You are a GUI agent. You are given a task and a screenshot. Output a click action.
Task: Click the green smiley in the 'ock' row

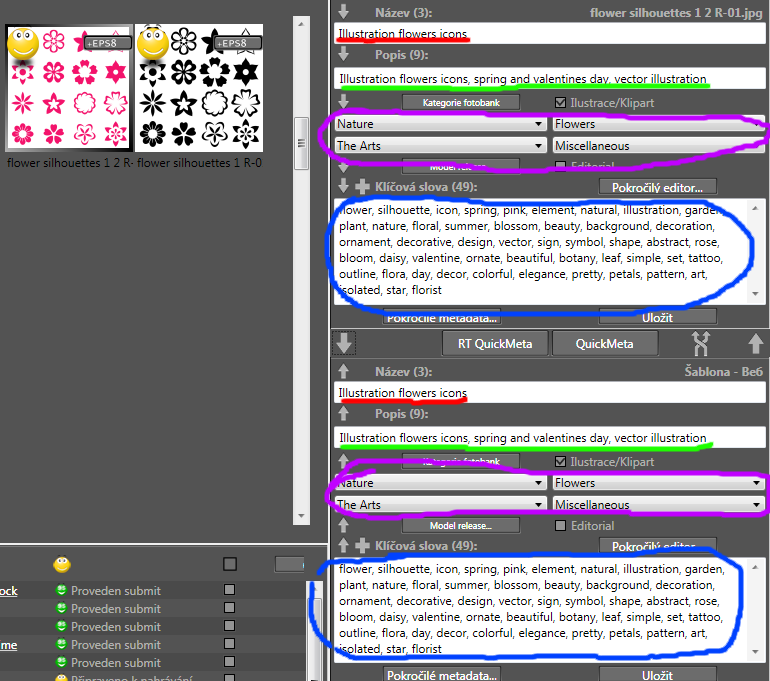coord(61,590)
